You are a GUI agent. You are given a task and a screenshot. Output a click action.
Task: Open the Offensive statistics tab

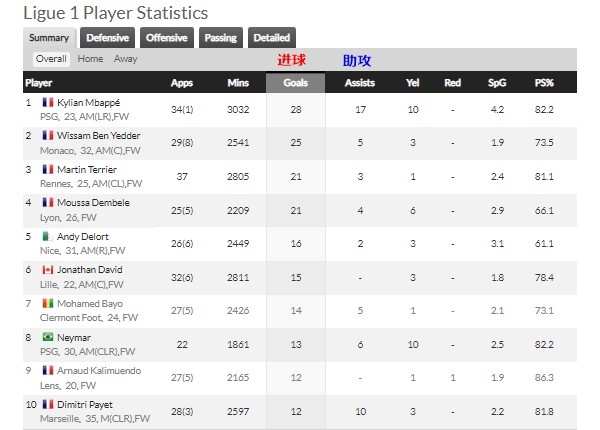click(167, 37)
